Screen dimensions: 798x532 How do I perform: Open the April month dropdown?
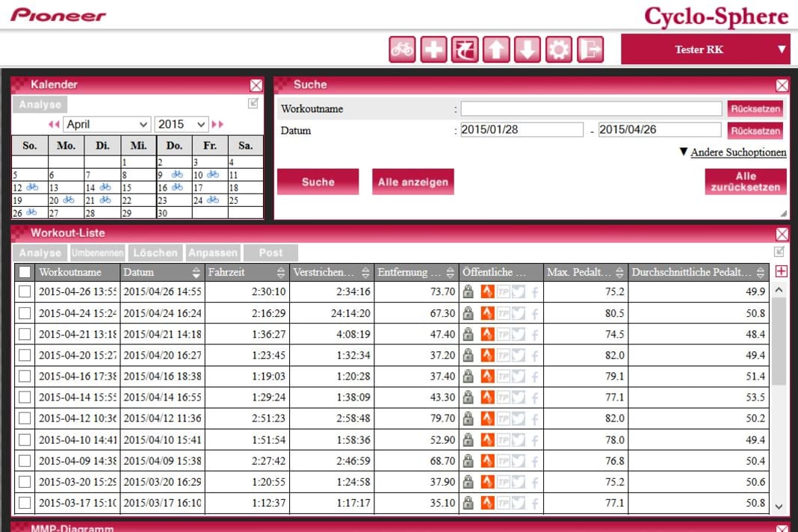[x=107, y=125]
